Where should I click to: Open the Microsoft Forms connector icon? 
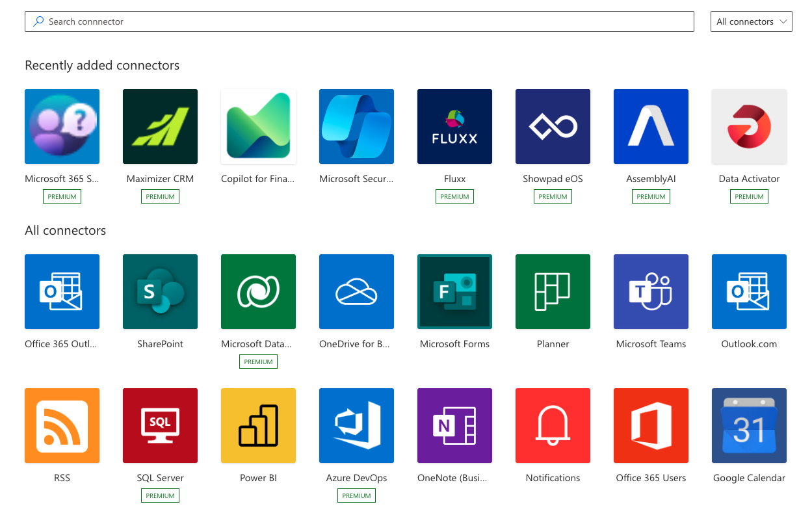coord(454,291)
